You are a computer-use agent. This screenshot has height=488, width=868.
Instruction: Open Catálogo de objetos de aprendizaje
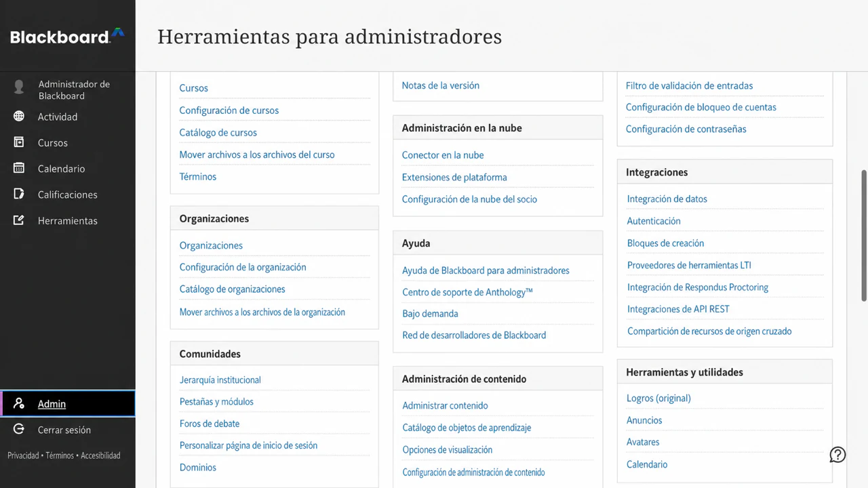point(467,428)
